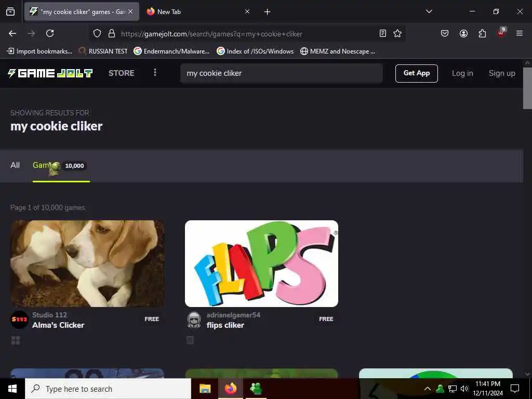Screen dimensions: 532x399
Task: Select the "my cookie cliker" games browser tab
Action: pos(82,12)
